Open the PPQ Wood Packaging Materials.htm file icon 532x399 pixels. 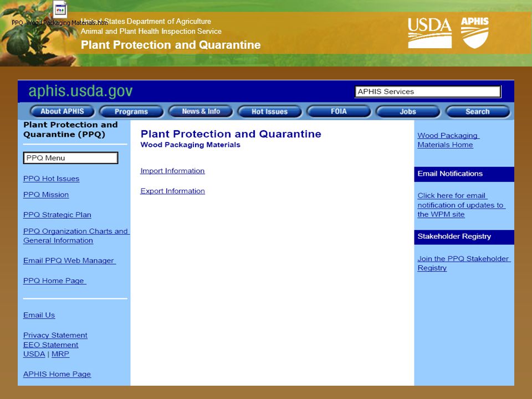click(60, 9)
